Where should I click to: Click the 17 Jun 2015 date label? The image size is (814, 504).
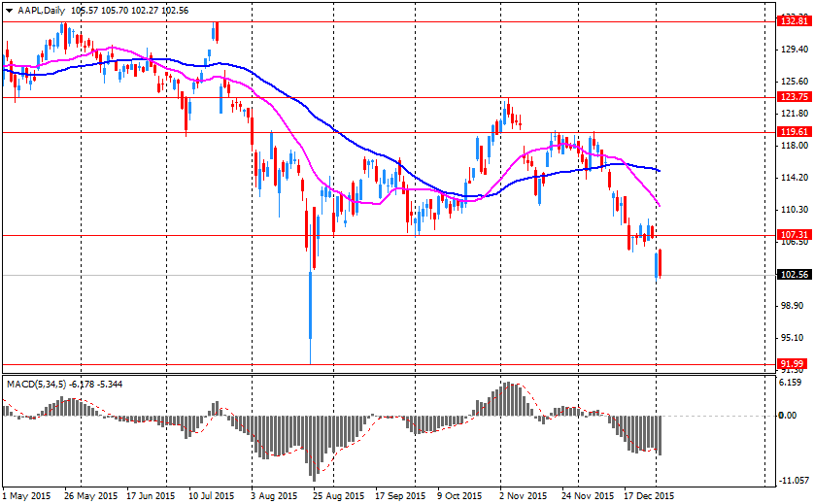coord(152,495)
